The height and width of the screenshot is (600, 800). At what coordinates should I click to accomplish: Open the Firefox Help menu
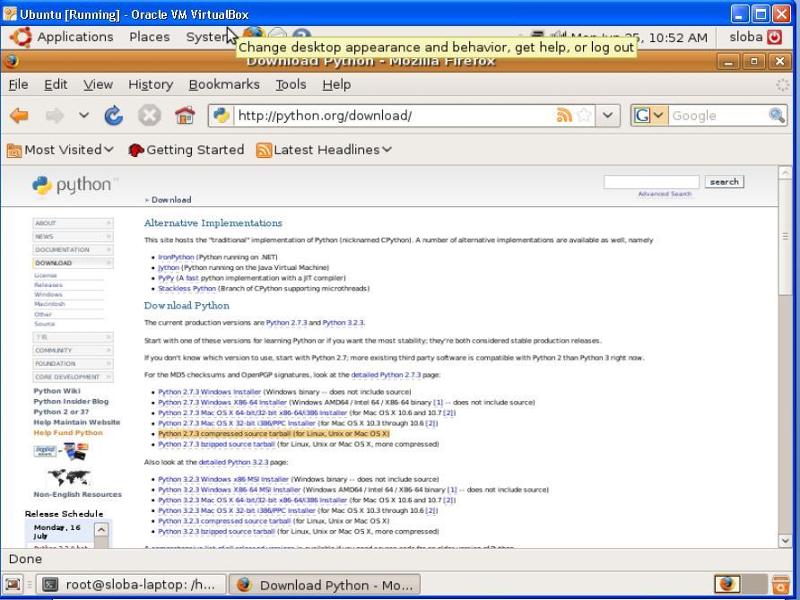point(336,85)
